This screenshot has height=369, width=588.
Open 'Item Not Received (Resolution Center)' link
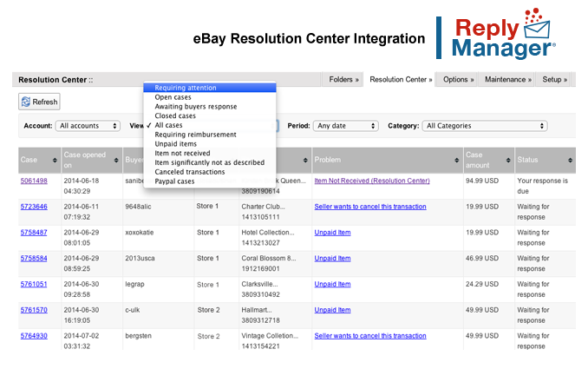tap(371, 181)
